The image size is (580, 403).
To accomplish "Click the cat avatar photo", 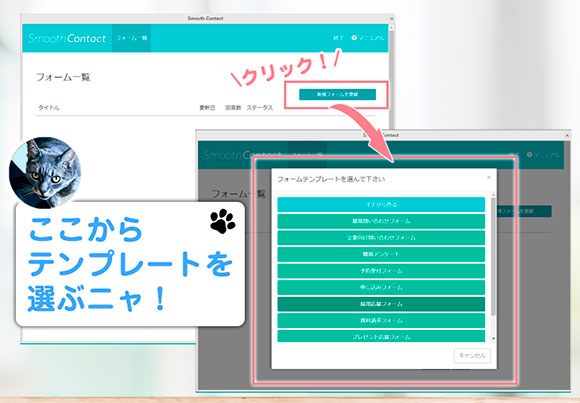I will [45, 172].
